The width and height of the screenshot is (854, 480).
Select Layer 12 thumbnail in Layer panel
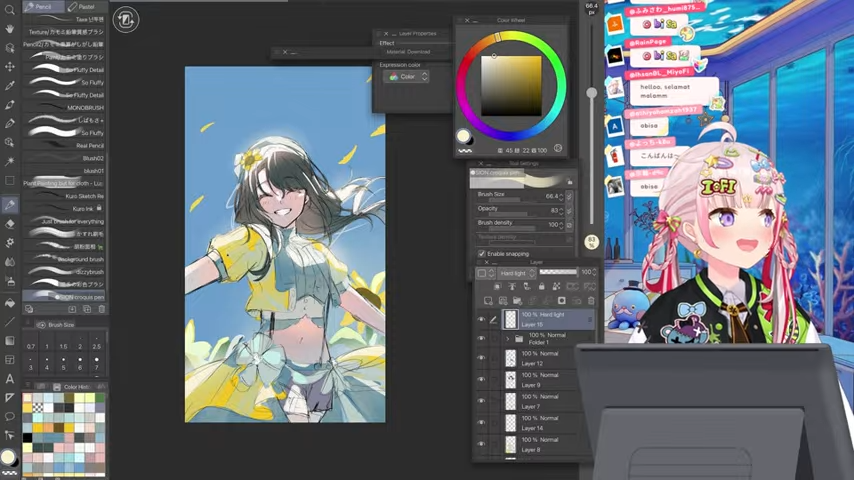[x=510, y=358]
